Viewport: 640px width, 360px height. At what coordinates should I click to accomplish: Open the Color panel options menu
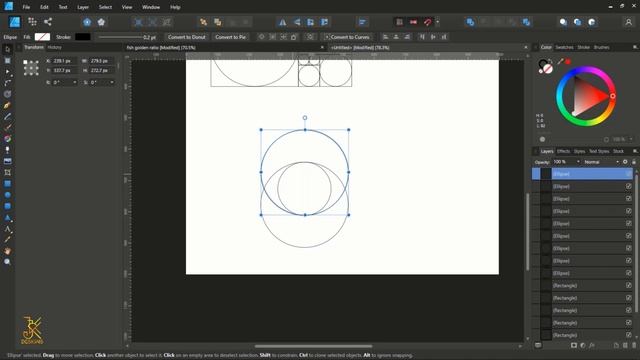tap(635, 47)
